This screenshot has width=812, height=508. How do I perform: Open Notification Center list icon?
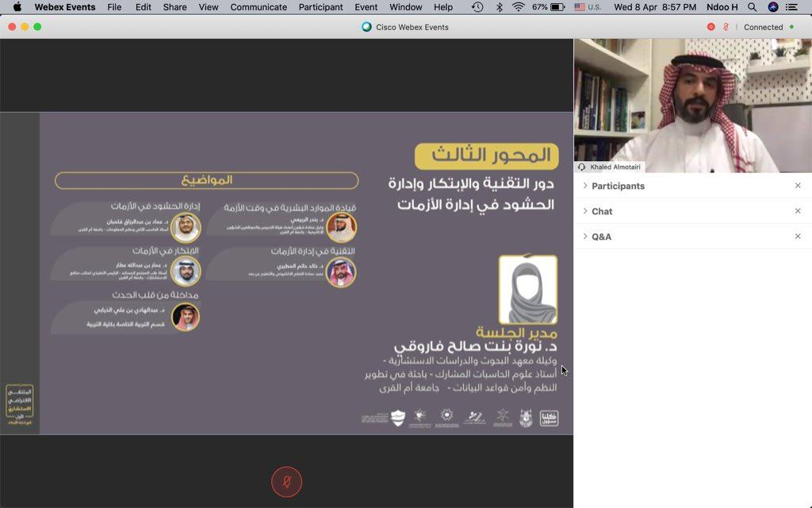[x=791, y=7]
